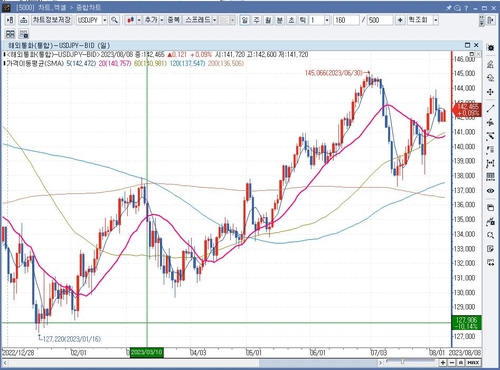Click the window panel icon below eye
500x370 pixels.
click(x=490, y=208)
